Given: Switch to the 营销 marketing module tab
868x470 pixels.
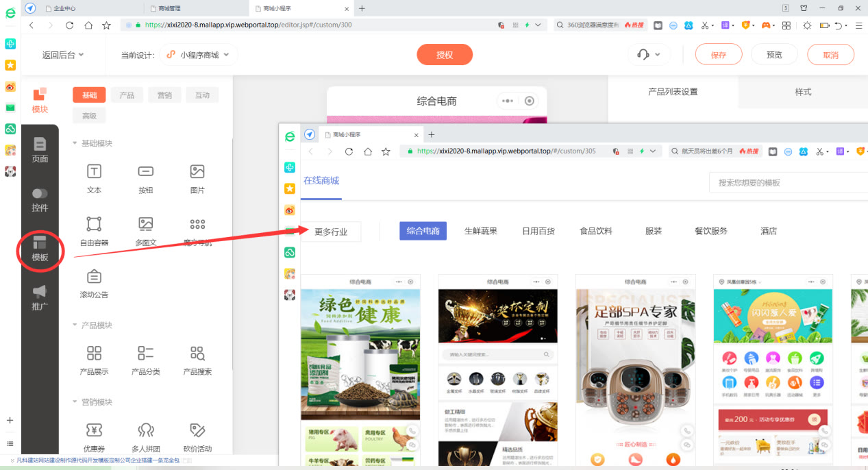Looking at the screenshot, I should coord(164,95).
